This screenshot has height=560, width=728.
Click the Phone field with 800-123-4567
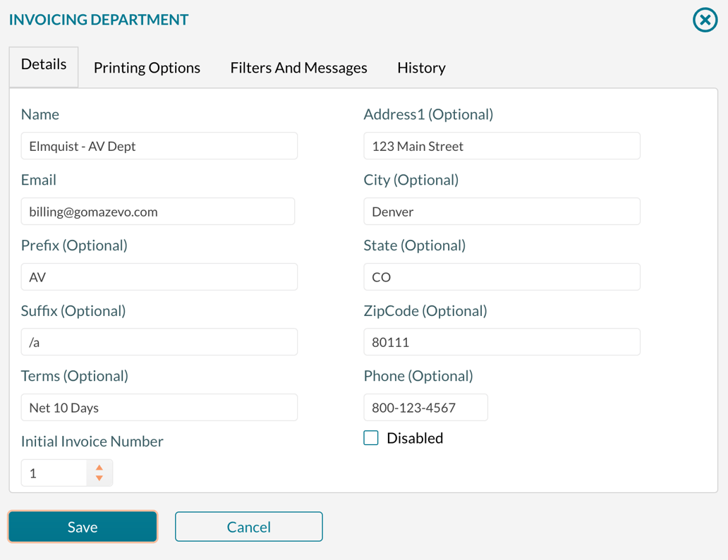click(425, 407)
